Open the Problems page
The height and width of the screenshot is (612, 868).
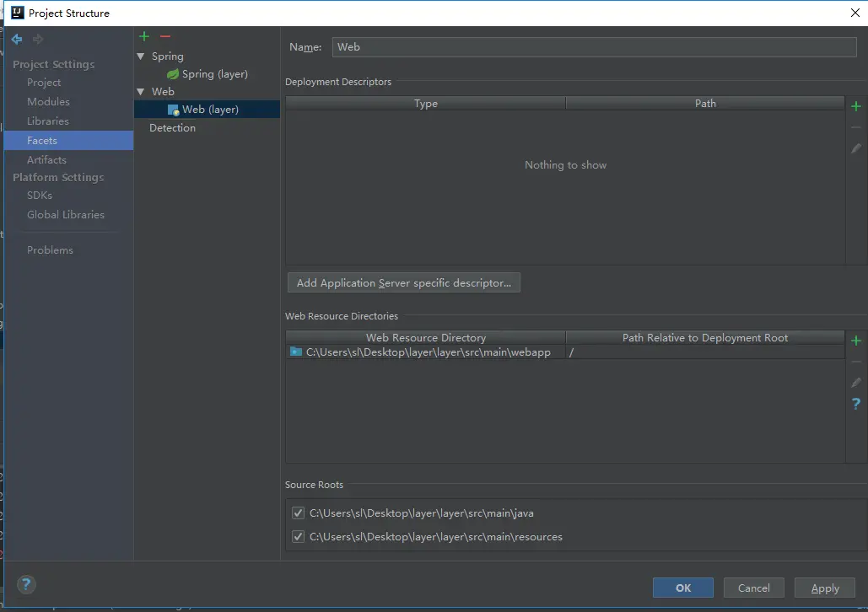point(50,250)
